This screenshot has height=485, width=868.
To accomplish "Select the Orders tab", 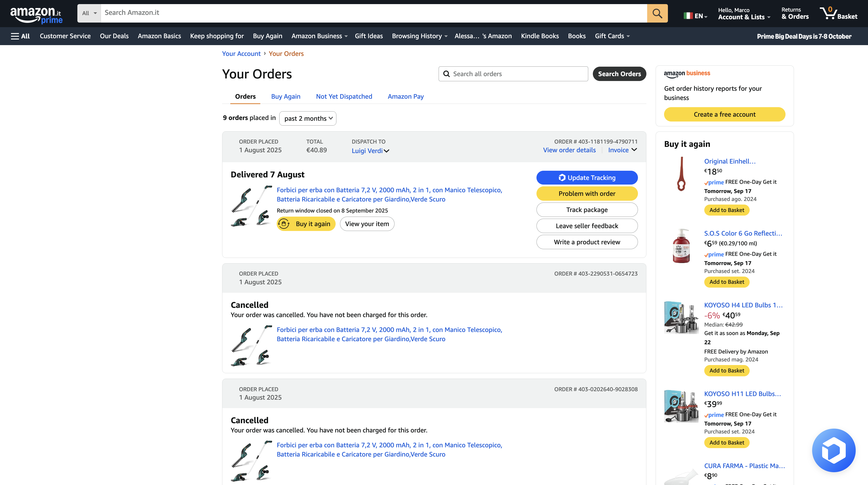I will [245, 96].
